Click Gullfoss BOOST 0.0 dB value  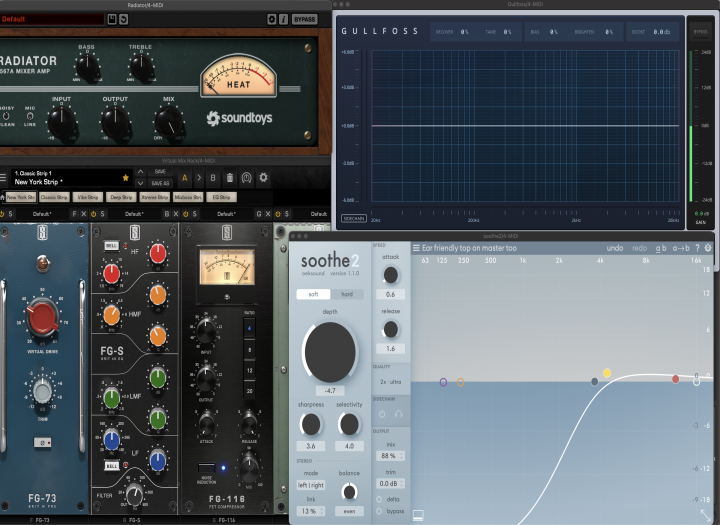(662, 32)
